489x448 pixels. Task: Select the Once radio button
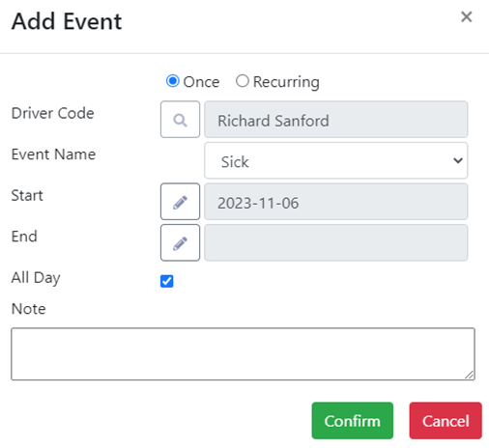(173, 81)
